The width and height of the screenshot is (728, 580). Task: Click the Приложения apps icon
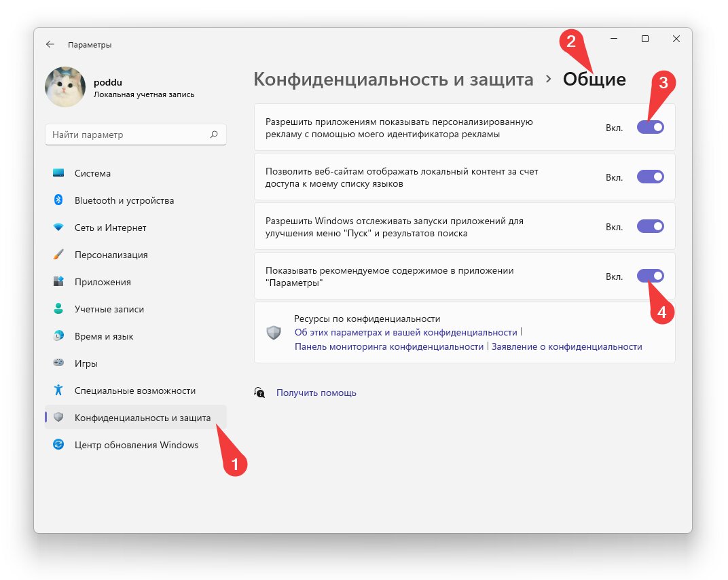pos(58,281)
